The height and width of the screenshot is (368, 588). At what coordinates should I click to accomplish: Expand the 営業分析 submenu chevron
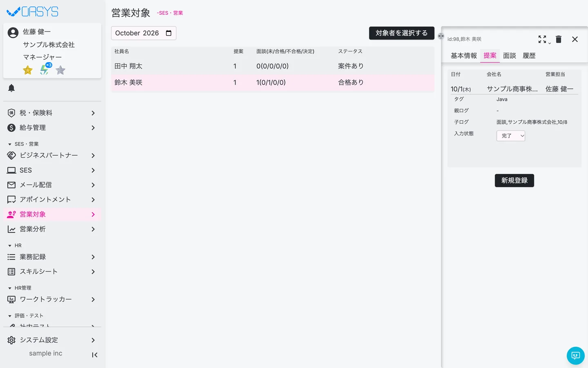tap(93, 229)
